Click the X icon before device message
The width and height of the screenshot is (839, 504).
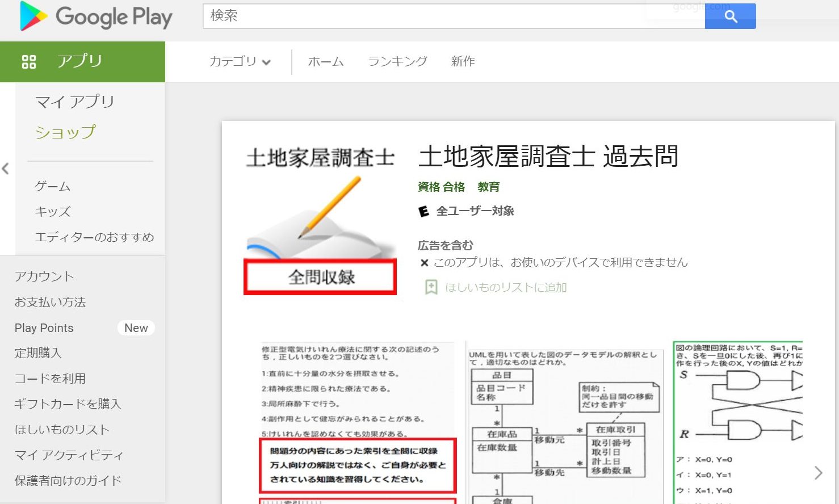(424, 263)
